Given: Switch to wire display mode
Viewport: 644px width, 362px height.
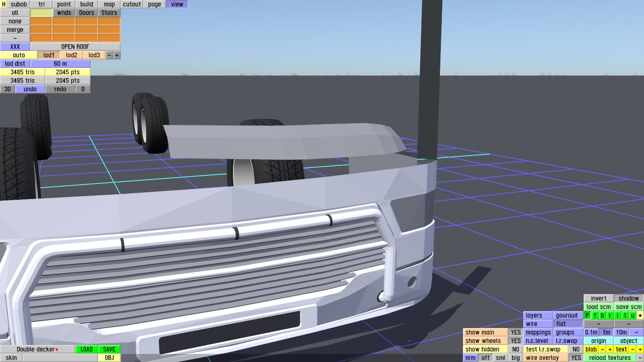Looking at the screenshot, I should (x=538, y=324).
